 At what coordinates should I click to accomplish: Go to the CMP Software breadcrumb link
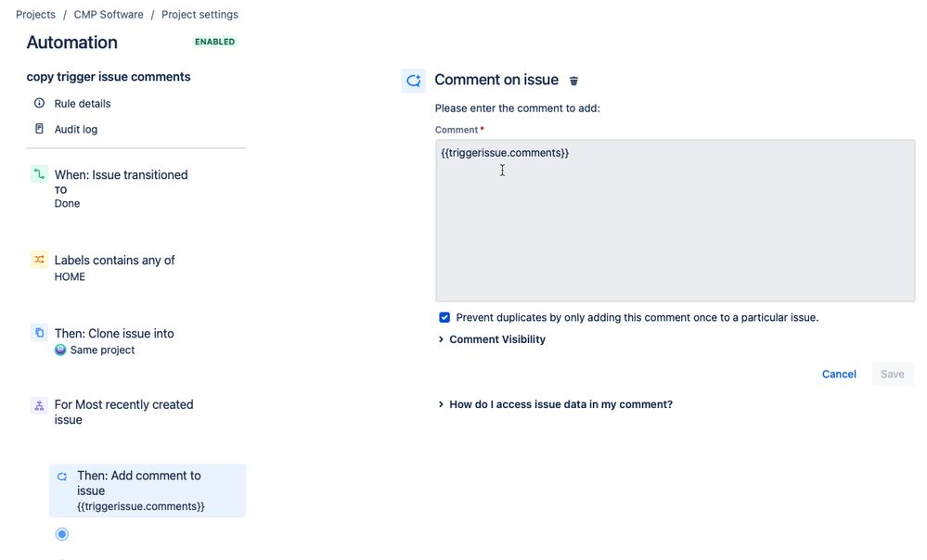(x=109, y=14)
